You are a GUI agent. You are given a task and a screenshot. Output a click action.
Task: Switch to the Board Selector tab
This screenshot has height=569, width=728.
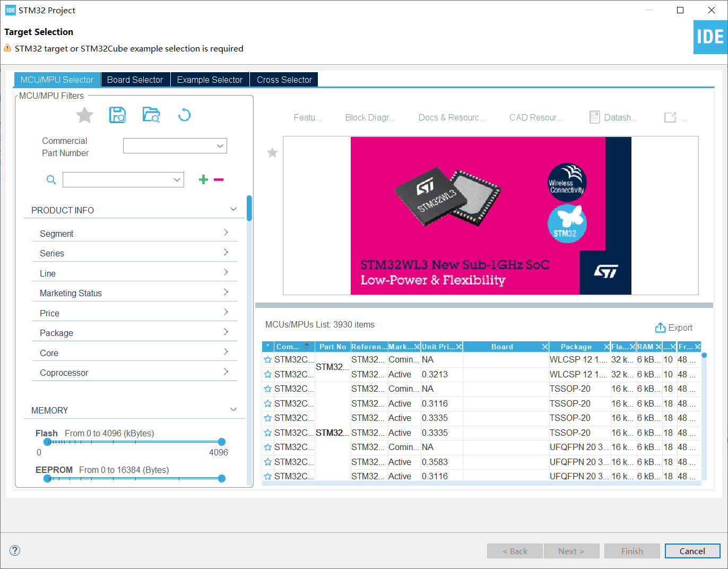135,80
